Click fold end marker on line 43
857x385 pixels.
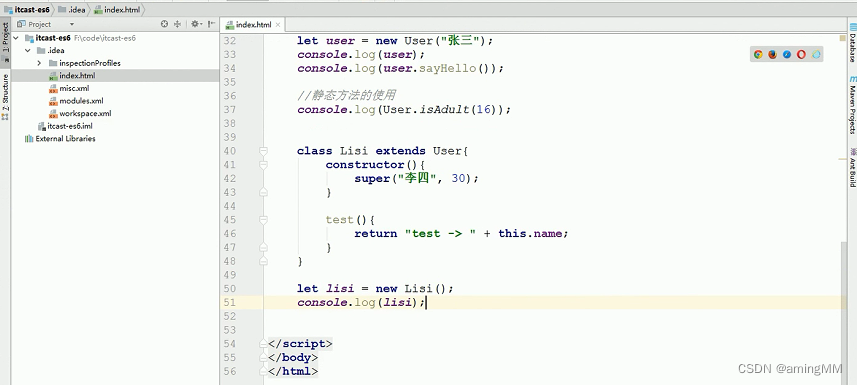point(263,192)
